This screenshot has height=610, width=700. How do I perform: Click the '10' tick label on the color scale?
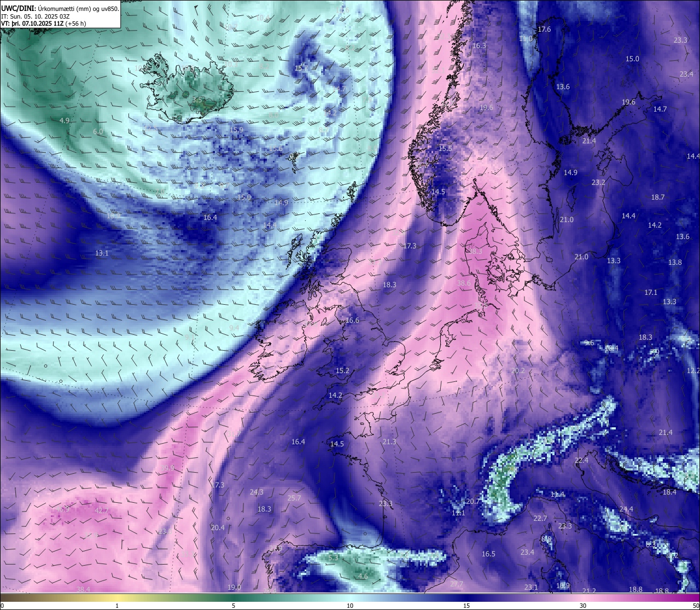point(350,606)
